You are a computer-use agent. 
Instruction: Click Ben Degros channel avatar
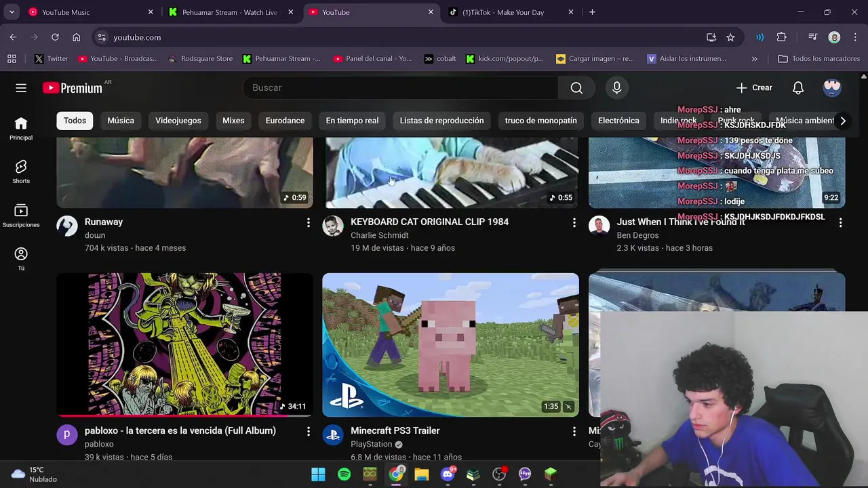(599, 226)
